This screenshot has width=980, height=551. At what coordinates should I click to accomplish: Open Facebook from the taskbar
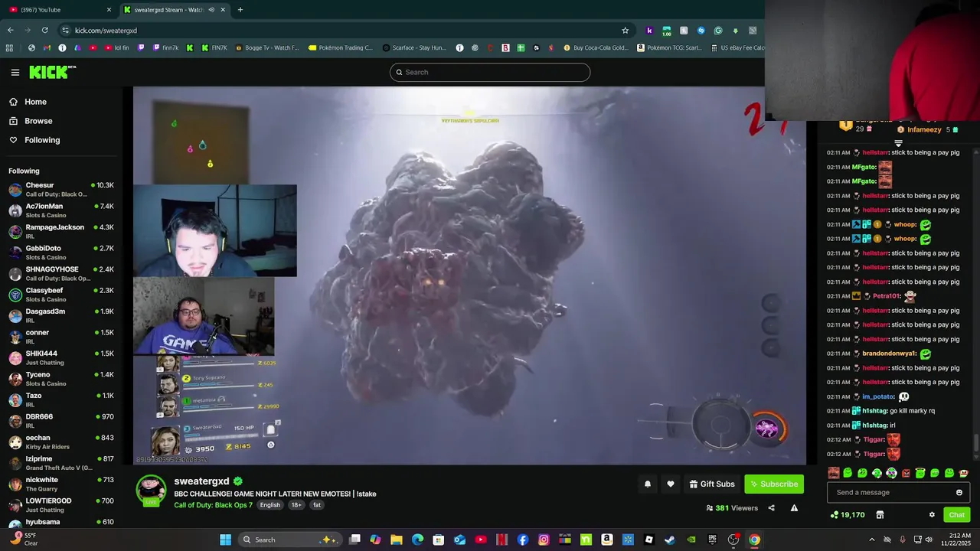(523, 540)
